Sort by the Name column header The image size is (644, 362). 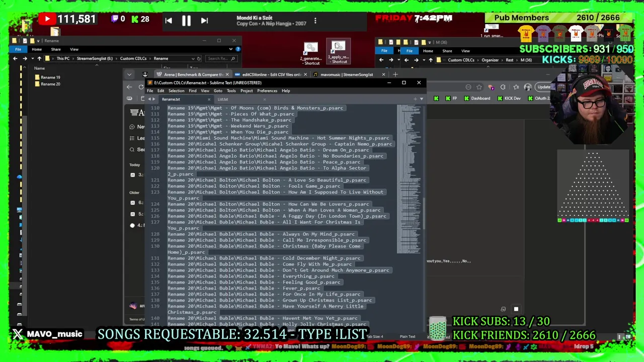(x=39, y=68)
